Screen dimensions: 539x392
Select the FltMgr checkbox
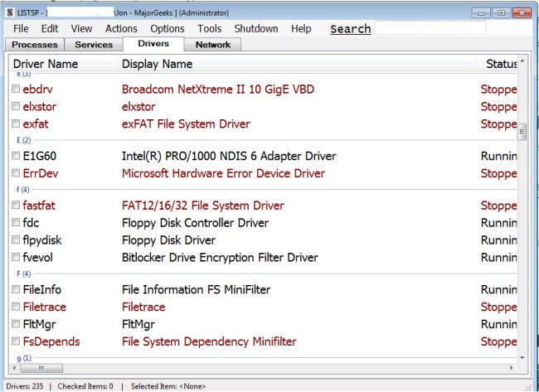(16, 324)
